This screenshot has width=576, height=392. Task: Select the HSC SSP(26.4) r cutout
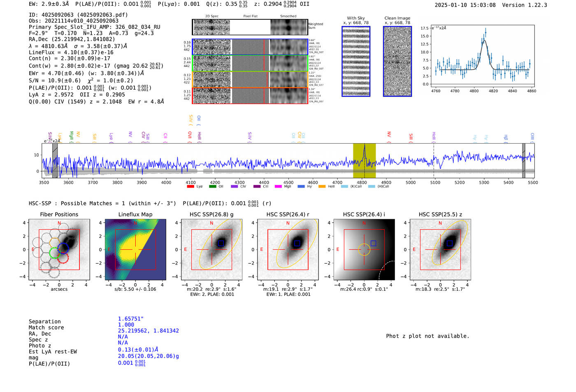(288, 250)
